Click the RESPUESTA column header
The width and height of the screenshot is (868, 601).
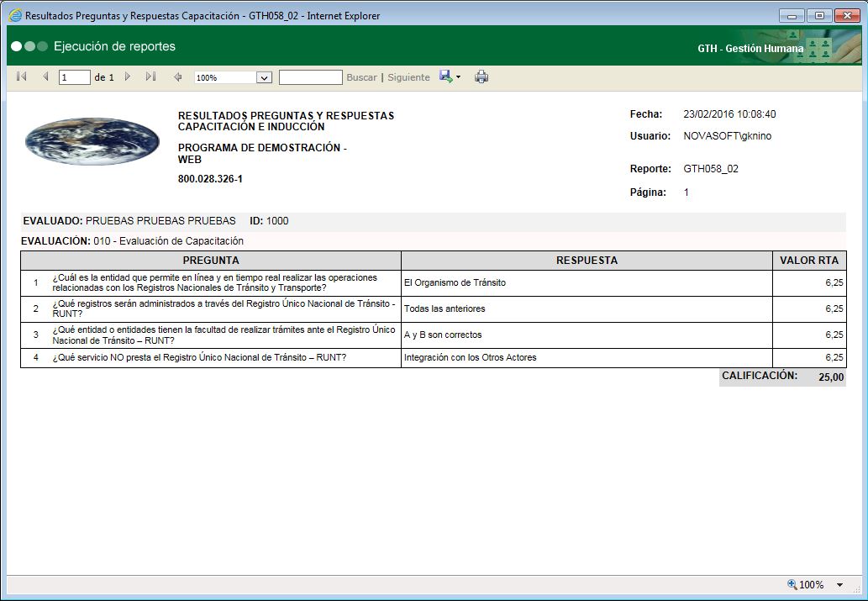click(x=587, y=261)
